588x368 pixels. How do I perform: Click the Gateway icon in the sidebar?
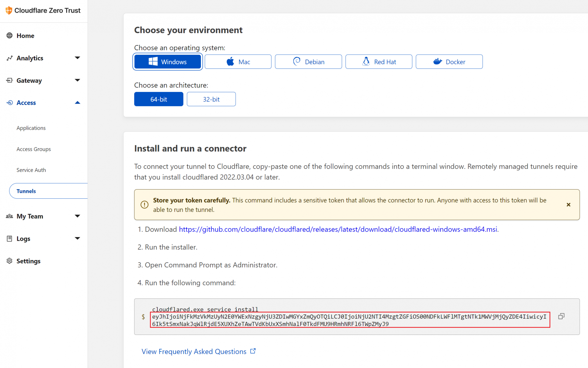coord(10,80)
